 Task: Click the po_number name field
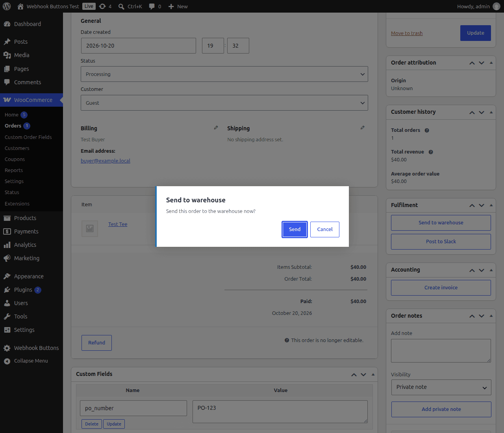(x=133, y=408)
